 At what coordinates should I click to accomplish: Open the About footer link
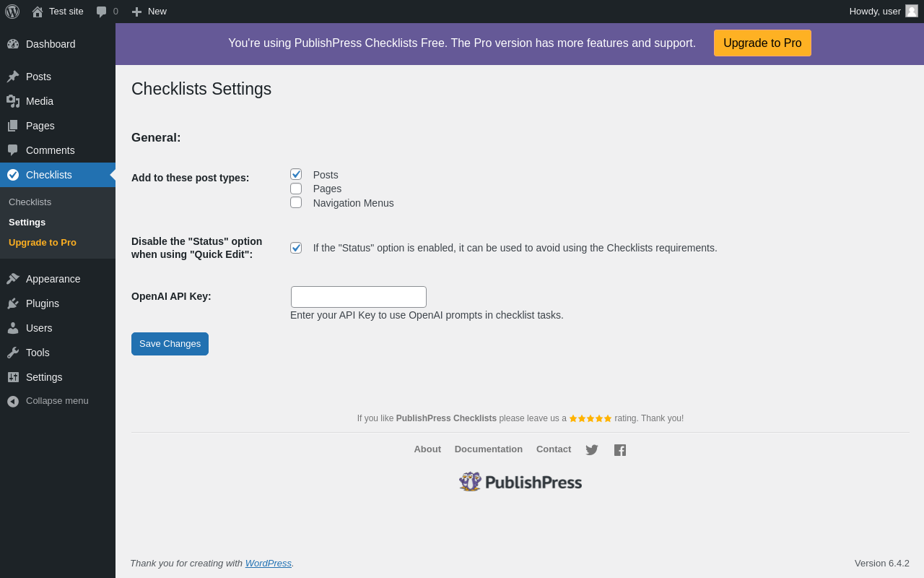(427, 449)
